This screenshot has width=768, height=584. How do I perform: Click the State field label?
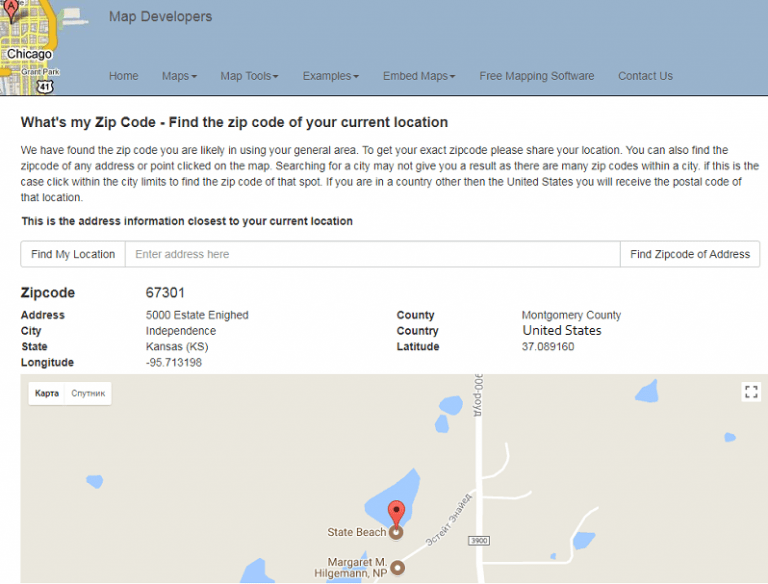pyautogui.click(x=34, y=346)
